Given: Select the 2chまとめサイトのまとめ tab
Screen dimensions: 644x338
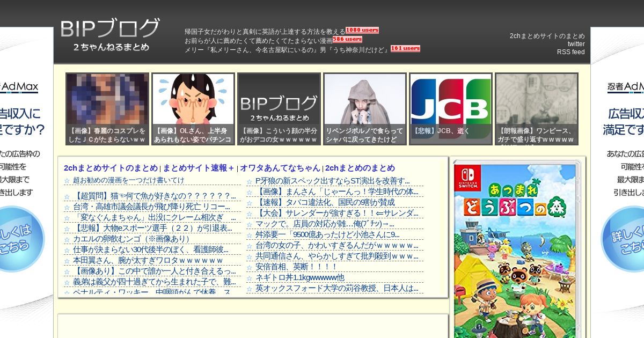Looking at the screenshot, I should pos(111,168).
